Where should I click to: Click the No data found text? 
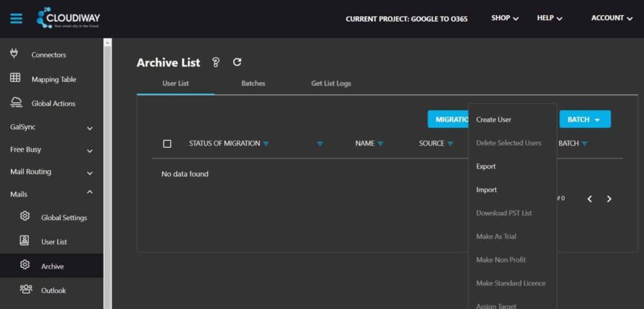point(185,174)
